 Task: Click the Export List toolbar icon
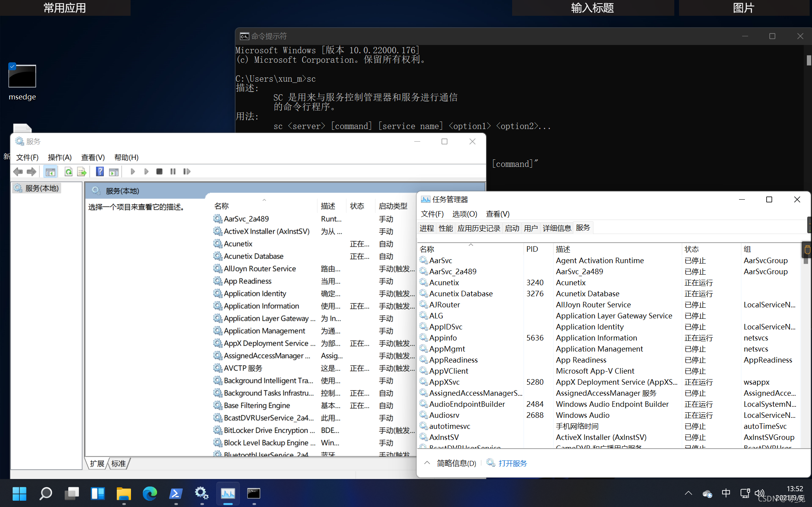(x=82, y=172)
